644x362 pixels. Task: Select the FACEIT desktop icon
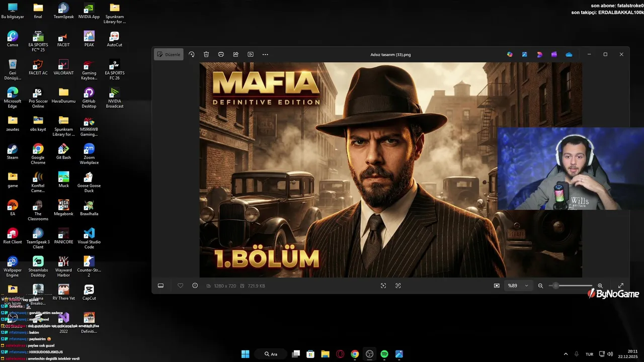(63, 39)
